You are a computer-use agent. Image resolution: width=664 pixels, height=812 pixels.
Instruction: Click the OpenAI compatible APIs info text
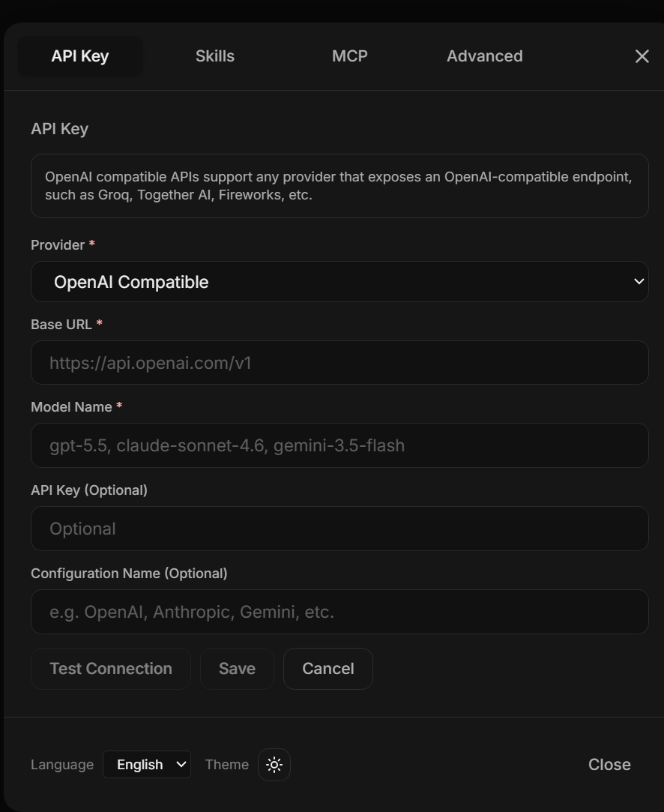339,186
